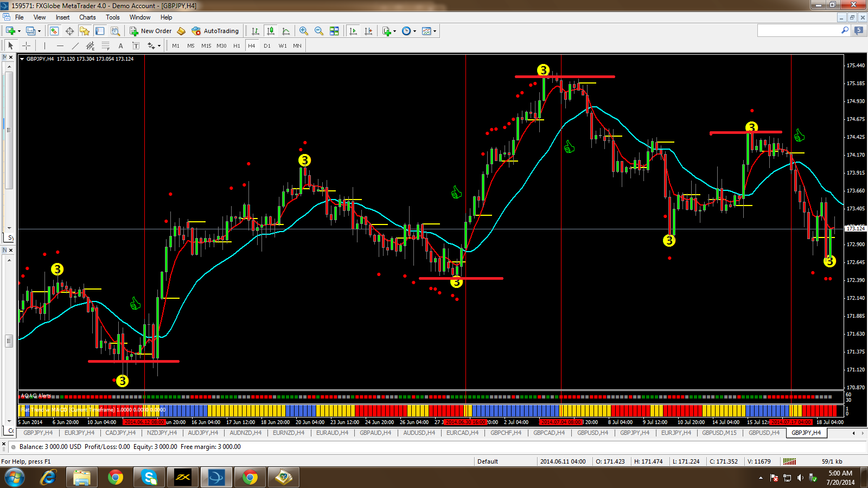Expand the Indicators dropdown arrow
Image resolution: width=868 pixels, height=488 pixels.
tap(394, 31)
